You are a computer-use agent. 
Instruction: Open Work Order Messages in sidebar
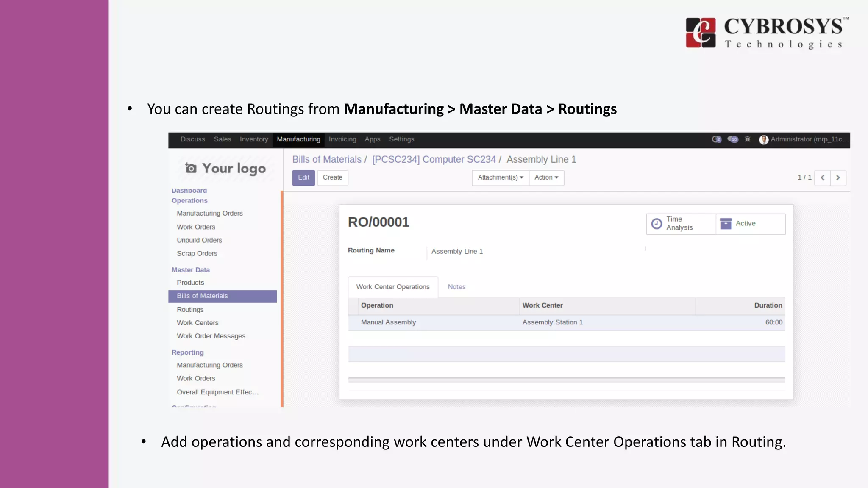tap(211, 336)
